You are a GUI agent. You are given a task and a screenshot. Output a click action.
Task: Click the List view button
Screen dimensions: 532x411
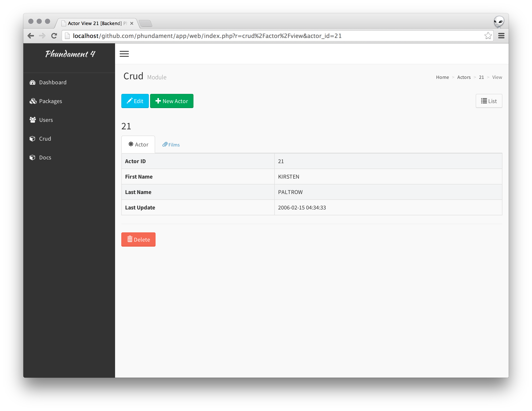pyautogui.click(x=488, y=101)
